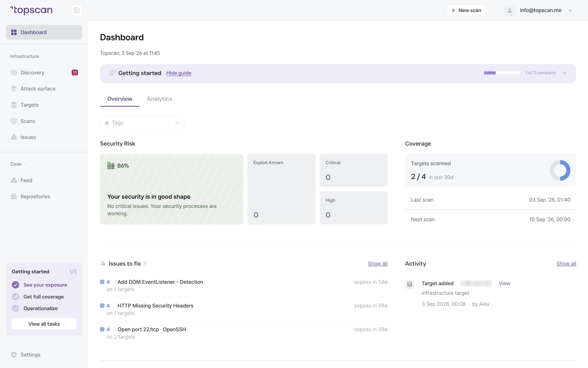Click the Scans radar icon

(x=14, y=121)
